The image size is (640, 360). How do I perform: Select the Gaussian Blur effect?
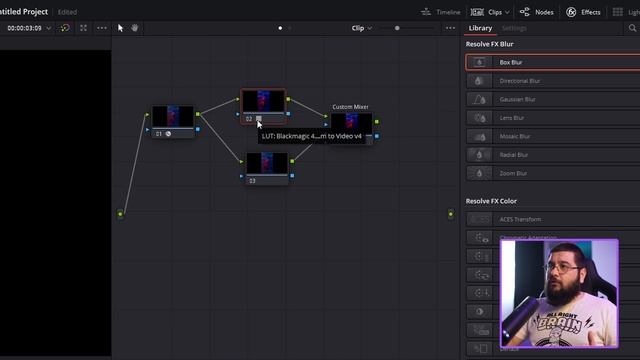(553, 99)
